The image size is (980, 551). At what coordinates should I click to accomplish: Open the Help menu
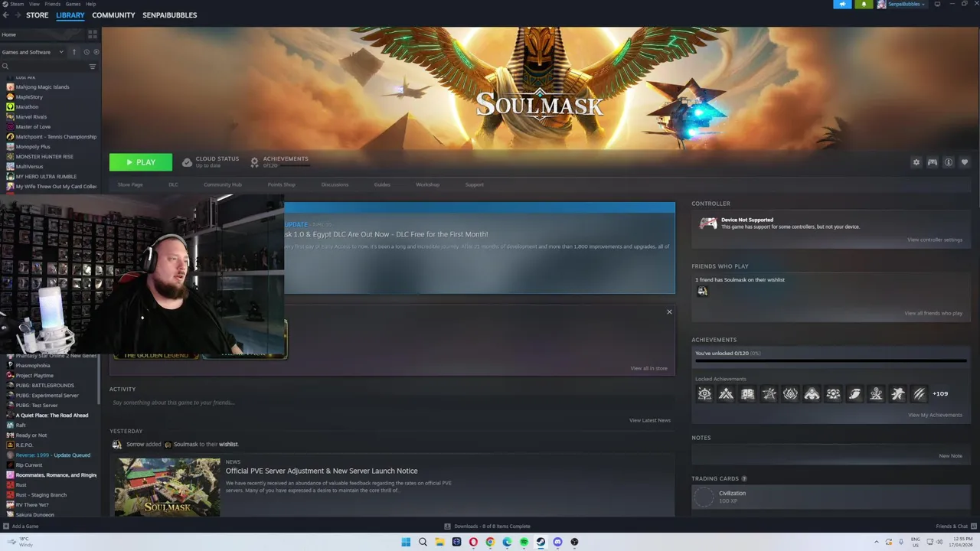coord(91,4)
